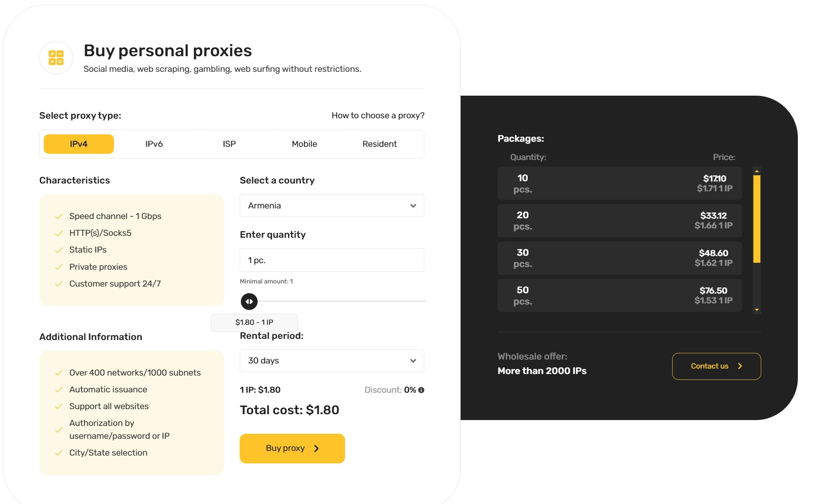This screenshot has width=817, height=504.
Task: Focus the 1 pc. quantity field
Action: pos(332,260)
